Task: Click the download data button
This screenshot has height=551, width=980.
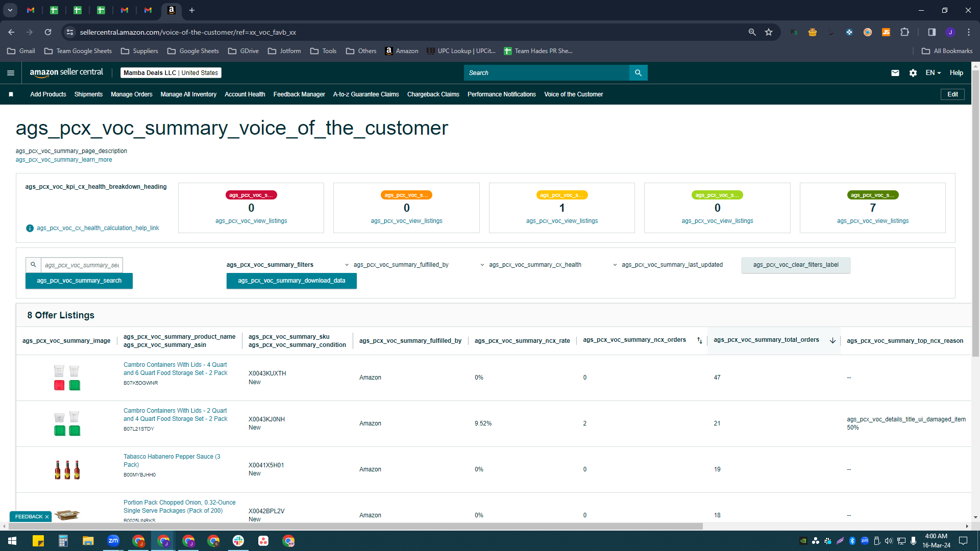Action: (x=291, y=281)
